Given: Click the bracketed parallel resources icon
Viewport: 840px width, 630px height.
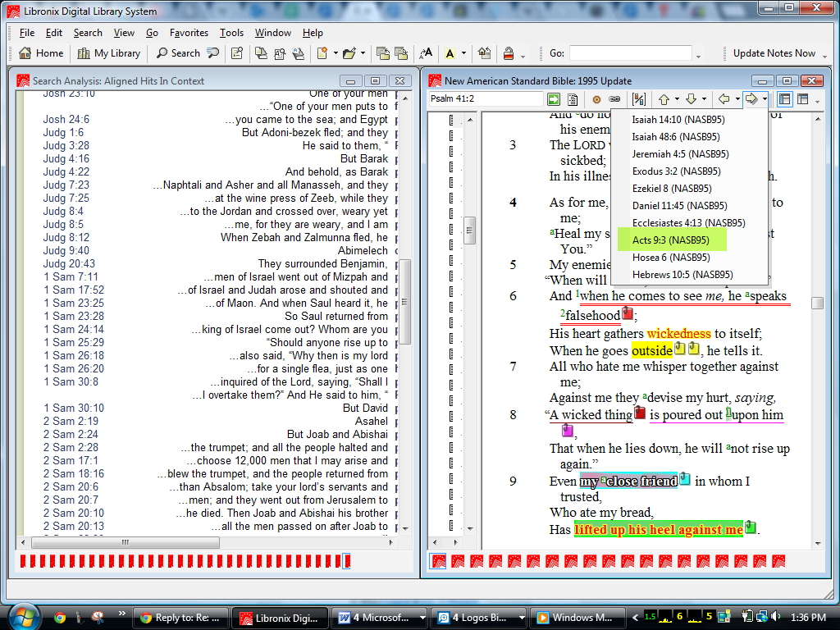Looking at the screenshot, I should click(638, 99).
